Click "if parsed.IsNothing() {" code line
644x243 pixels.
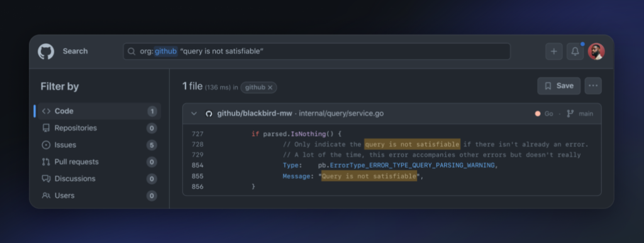coord(297,134)
